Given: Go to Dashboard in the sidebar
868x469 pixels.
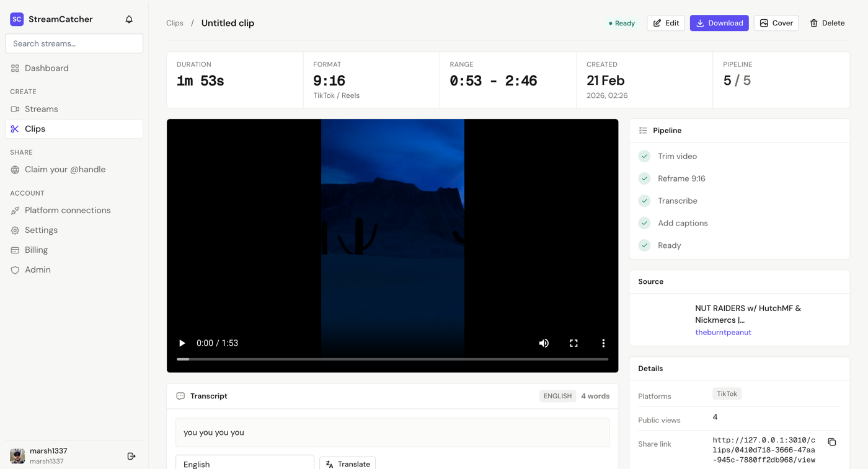Looking at the screenshot, I should (74, 68).
